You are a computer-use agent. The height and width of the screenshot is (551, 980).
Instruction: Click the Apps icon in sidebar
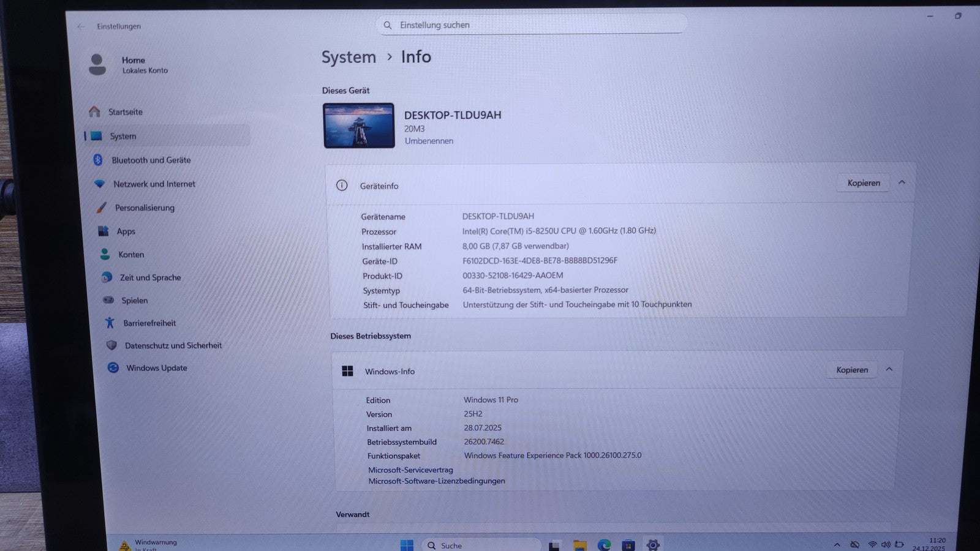104,231
